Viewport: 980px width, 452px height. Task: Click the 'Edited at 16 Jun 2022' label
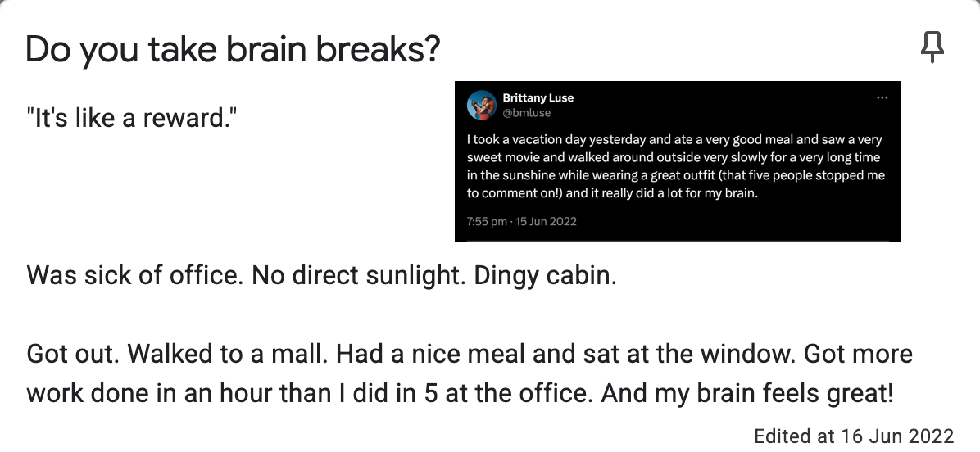[854, 436]
